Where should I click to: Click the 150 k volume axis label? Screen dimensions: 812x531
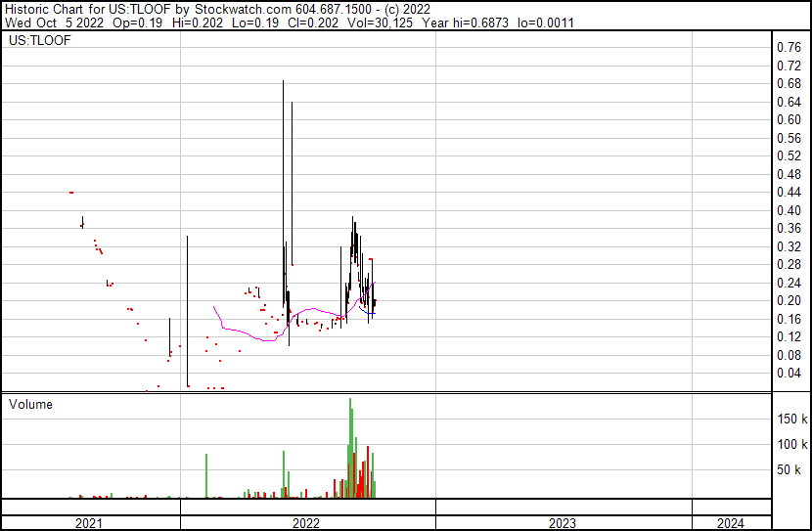pos(790,419)
